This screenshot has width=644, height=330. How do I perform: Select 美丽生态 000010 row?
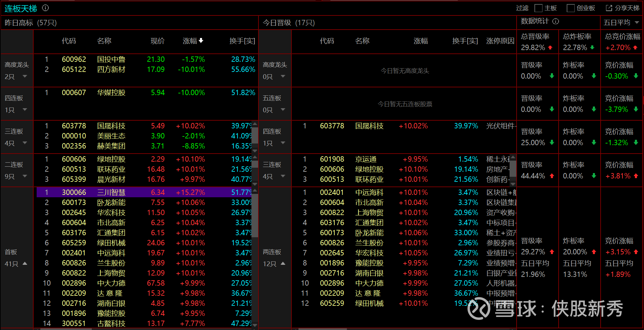(x=144, y=136)
